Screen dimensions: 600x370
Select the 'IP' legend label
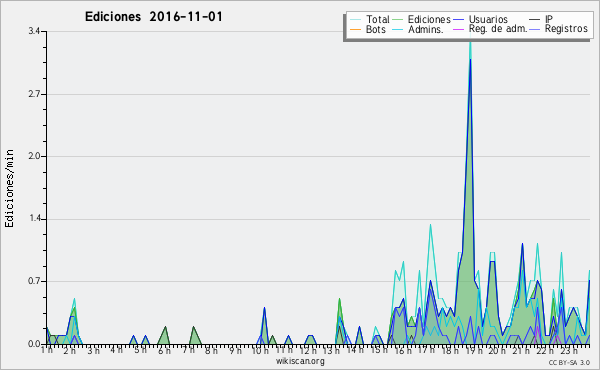click(549, 19)
